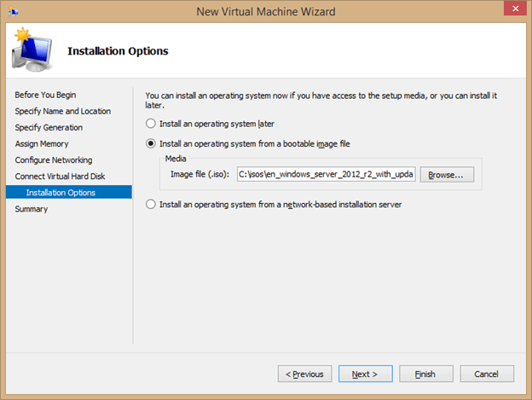Open the Specify Name and Location step
Image resolution: width=532 pixels, height=400 pixels.
point(62,111)
